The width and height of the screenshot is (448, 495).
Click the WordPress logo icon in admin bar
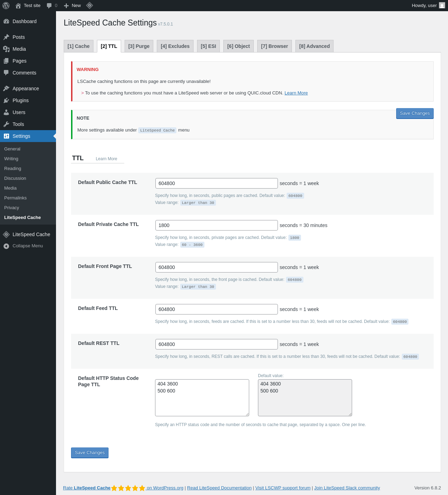click(6, 6)
